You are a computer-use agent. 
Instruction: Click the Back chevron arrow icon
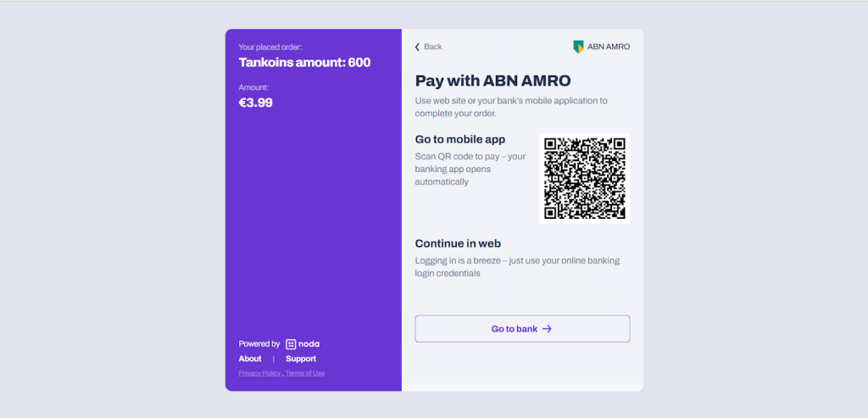coord(417,47)
